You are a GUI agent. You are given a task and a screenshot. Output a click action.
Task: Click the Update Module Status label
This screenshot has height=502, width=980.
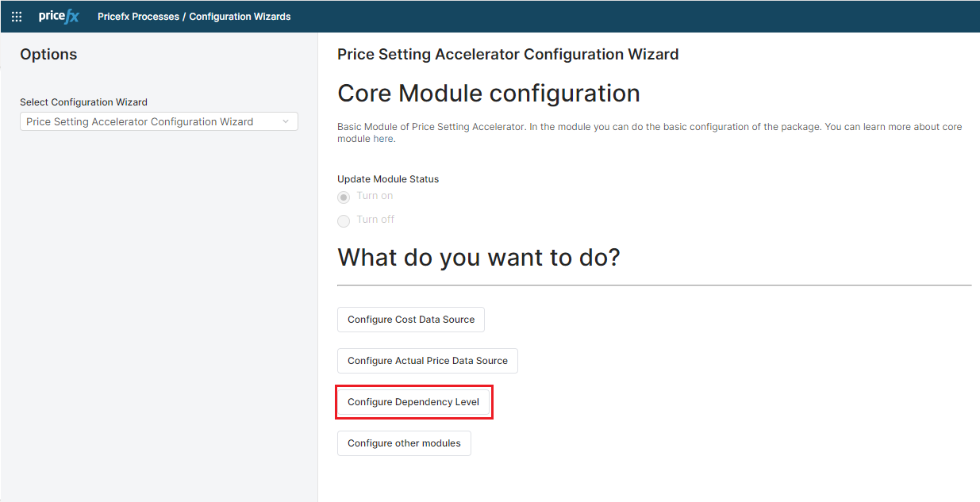[388, 179]
